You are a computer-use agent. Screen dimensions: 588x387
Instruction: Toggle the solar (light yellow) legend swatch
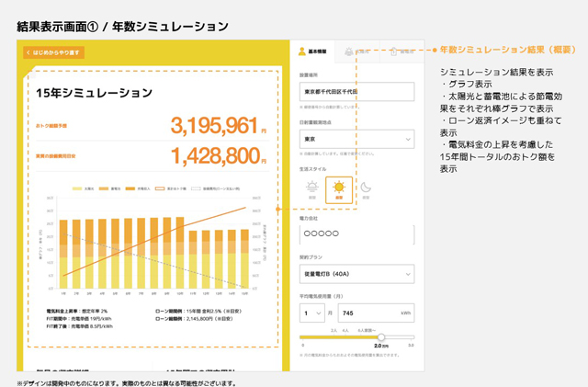click(x=77, y=188)
